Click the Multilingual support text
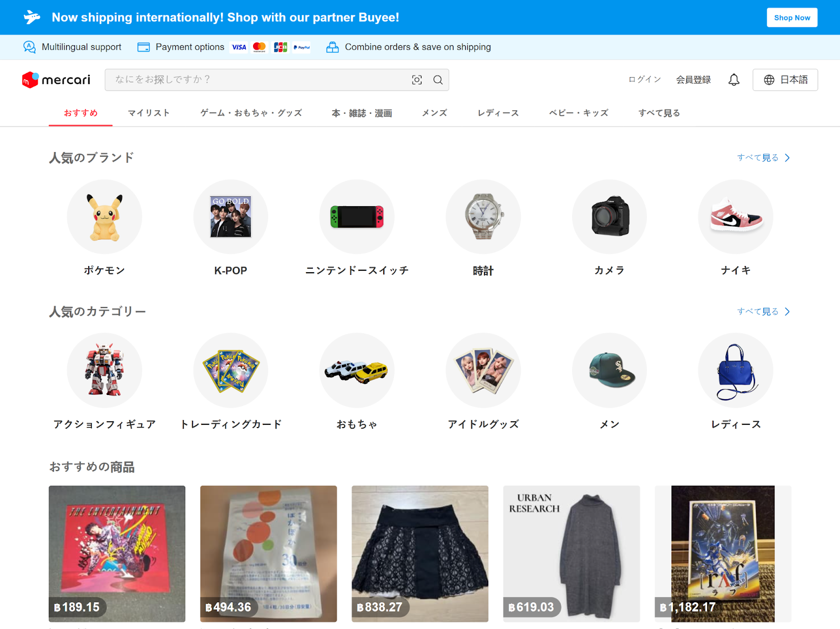This screenshot has height=629, width=840. (81, 47)
